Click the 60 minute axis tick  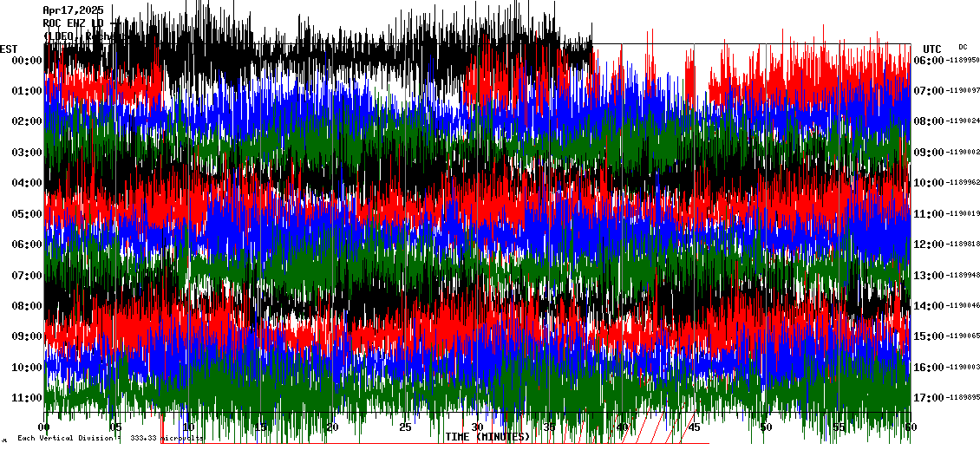pos(910,427)
